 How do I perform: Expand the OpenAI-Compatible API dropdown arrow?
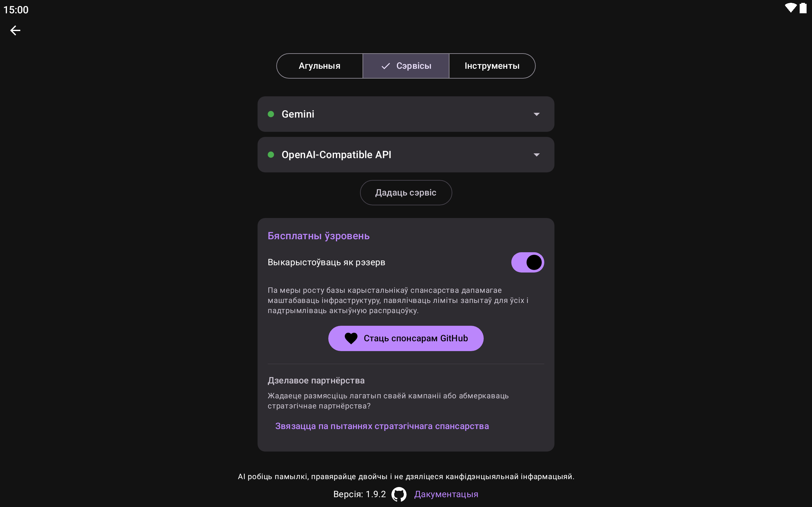point(537,155)
